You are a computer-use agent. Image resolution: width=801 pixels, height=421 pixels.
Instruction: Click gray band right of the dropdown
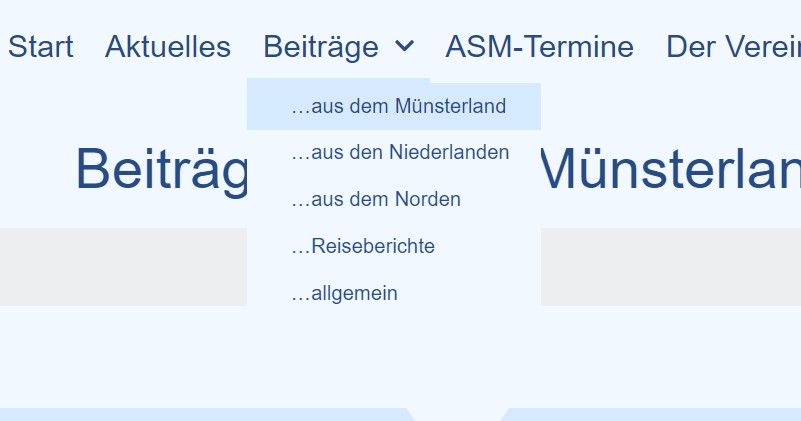[x=670, y=266]
